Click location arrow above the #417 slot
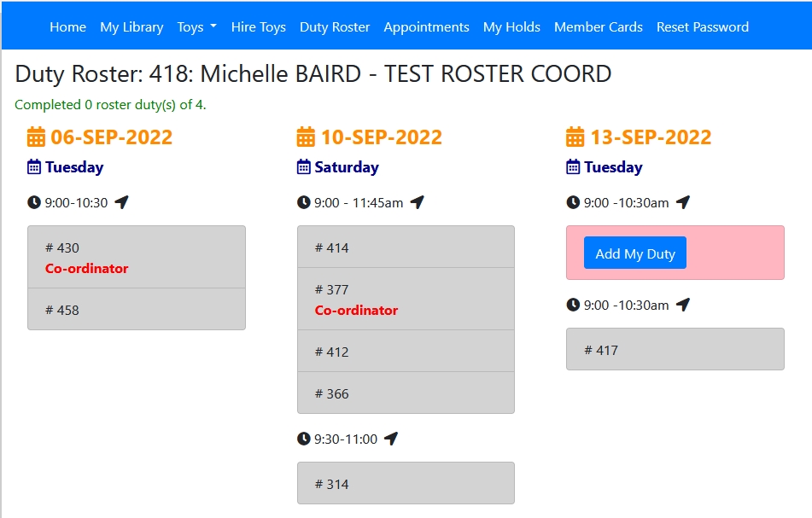This screenshot has width=812, height=518. 683,305
